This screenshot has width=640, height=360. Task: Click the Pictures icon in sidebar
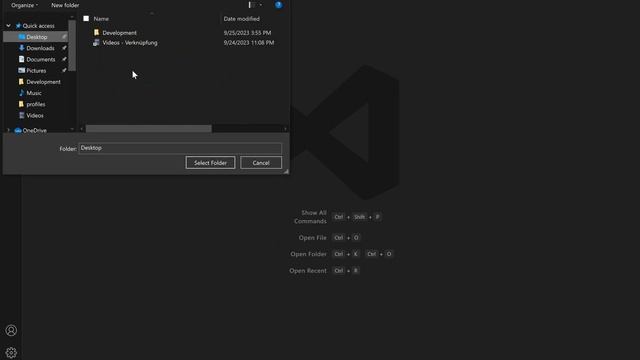(x=22, y=71)
